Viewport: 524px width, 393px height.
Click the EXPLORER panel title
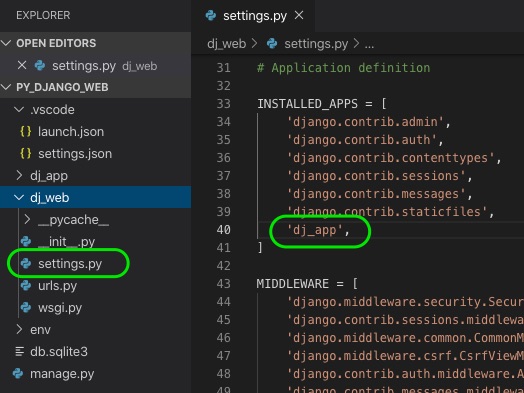(43, 15)
